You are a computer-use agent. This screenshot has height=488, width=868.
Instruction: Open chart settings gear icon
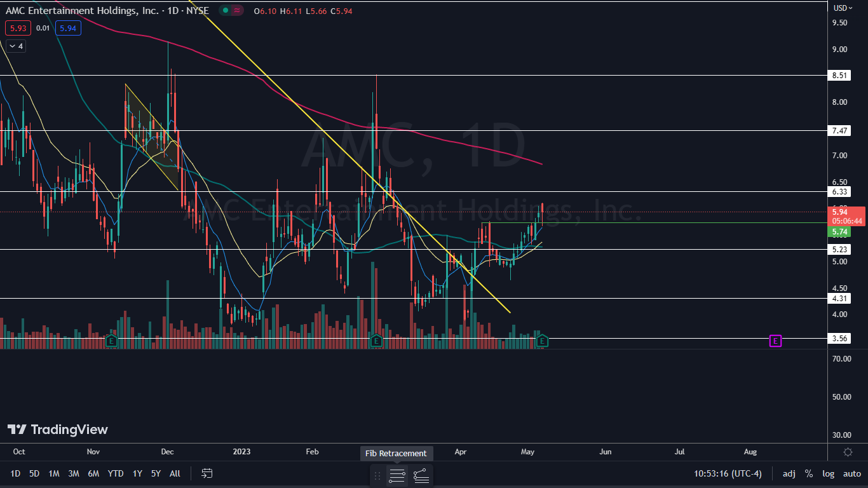pyautogui.click(x=848, y=452)
